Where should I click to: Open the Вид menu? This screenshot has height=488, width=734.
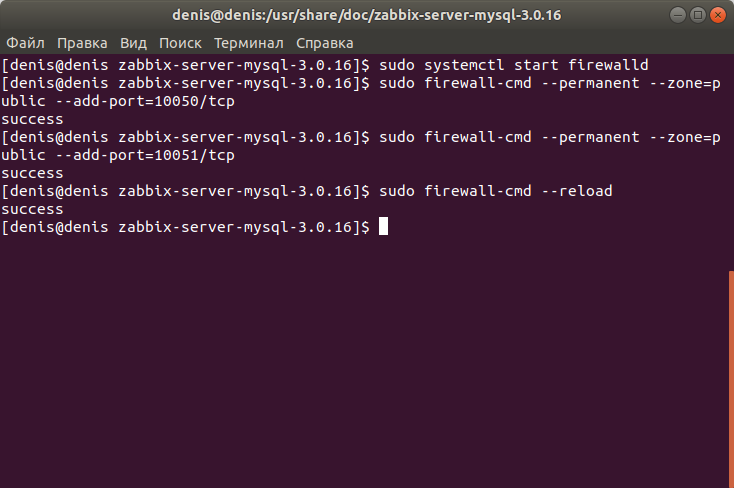(133, 43)
